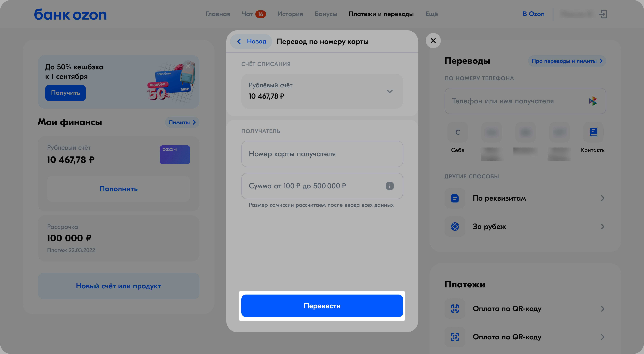This screenshot has width=644, height=354.
Task: Open Бонусы in top navigation
Action: pos(326,14)
